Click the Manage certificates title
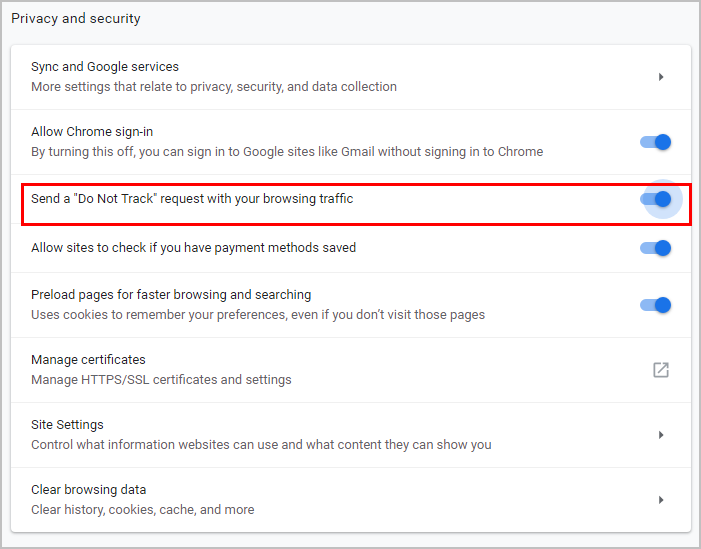This screenshot has width=701, height=549. click(x=88, y=360)
